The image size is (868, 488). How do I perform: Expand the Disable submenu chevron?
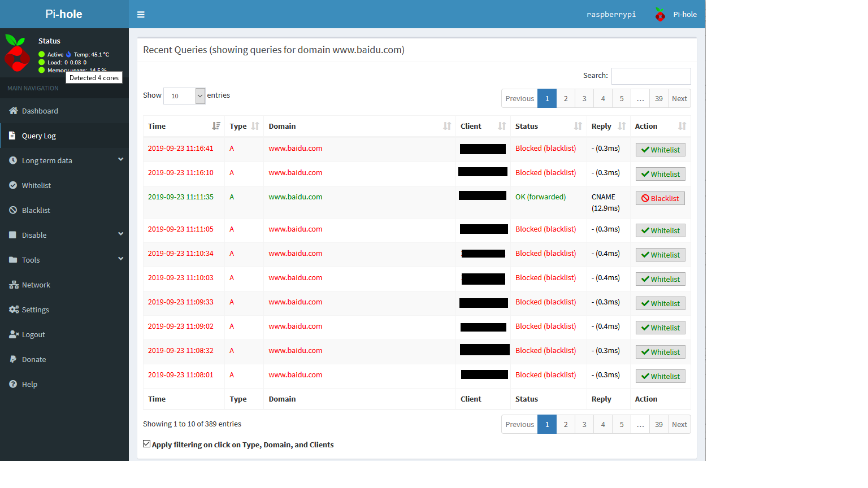pos(120,234)
